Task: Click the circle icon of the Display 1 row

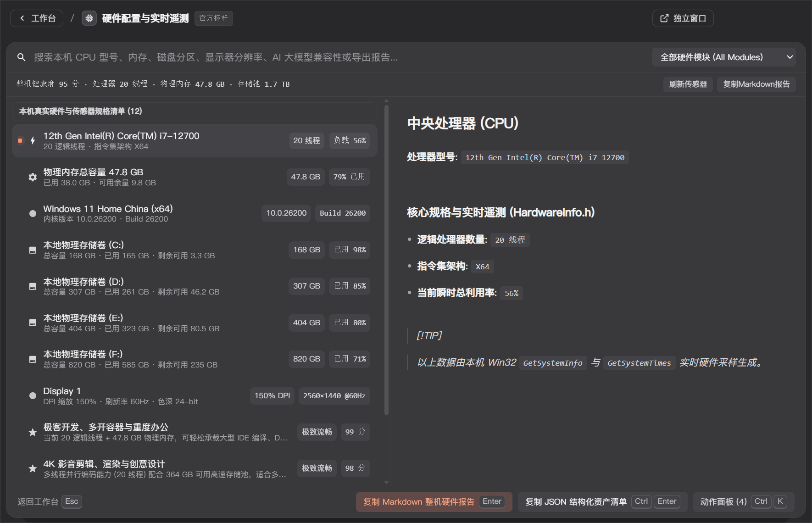Action: click(33, 395)
